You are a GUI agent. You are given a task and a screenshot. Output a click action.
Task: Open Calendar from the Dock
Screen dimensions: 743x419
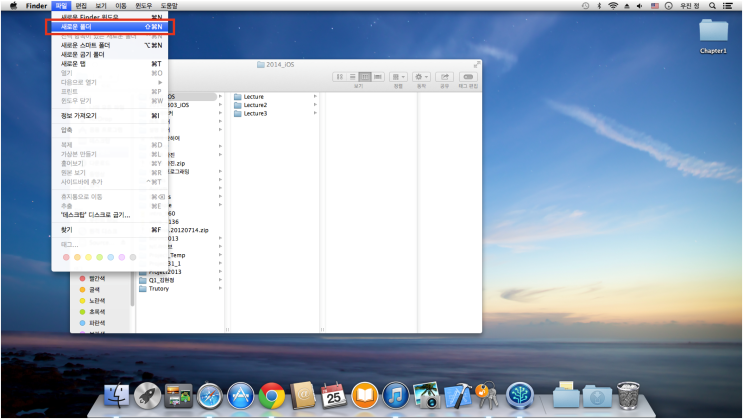click(x=334, y=396)
